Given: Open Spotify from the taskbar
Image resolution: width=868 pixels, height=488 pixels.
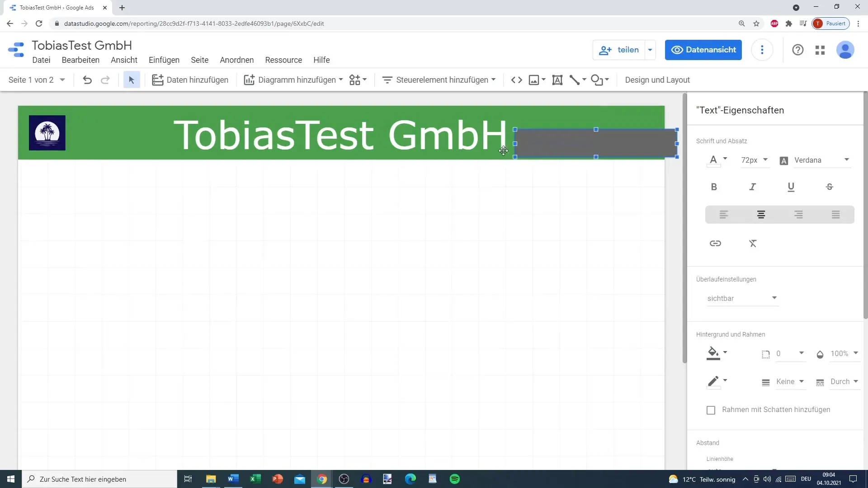Looking at the screenshot, I should click(455, 479).
